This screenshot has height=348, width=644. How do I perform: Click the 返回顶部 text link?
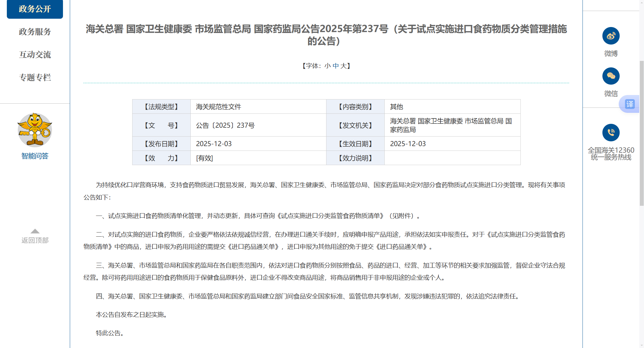35,240
